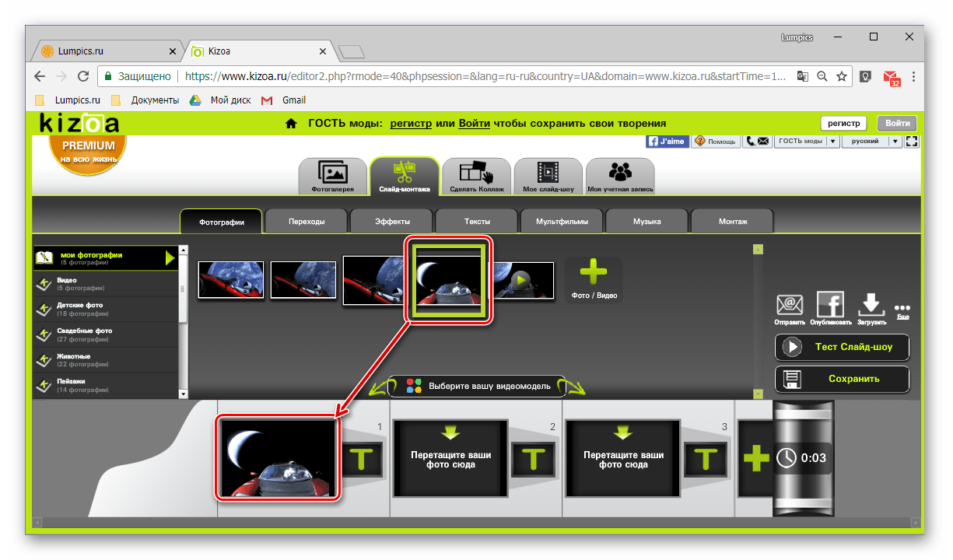Open slide duration clock 0:03 control
This screenshot has width=953, height=560.
802,458
